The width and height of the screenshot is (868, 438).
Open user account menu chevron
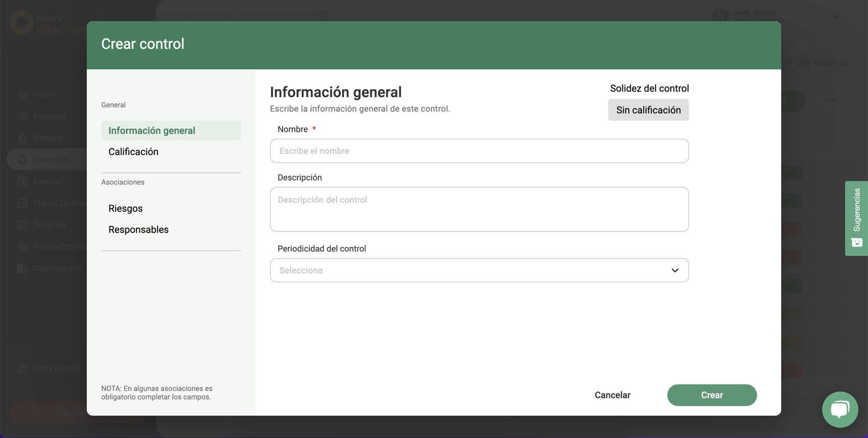point(836,17)
